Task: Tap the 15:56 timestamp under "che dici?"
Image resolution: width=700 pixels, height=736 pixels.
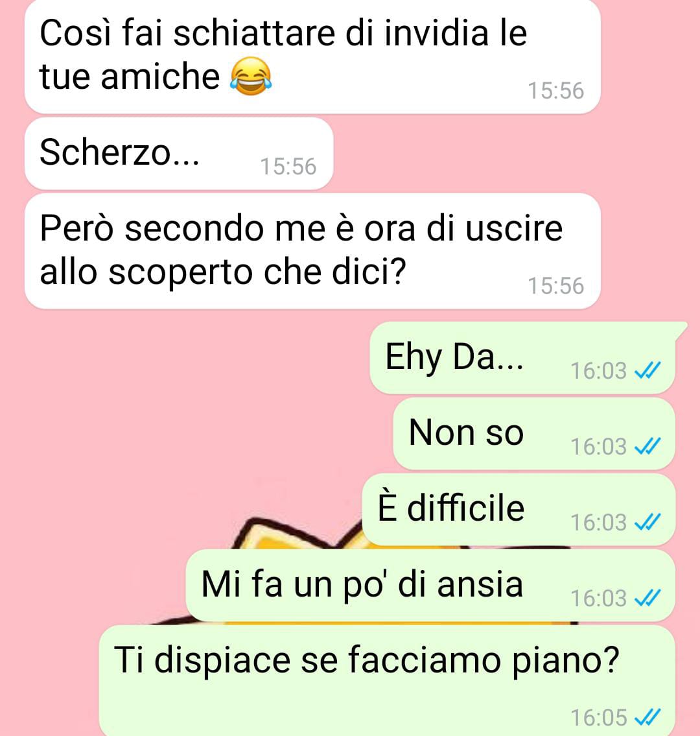Action: click(556, 286)
